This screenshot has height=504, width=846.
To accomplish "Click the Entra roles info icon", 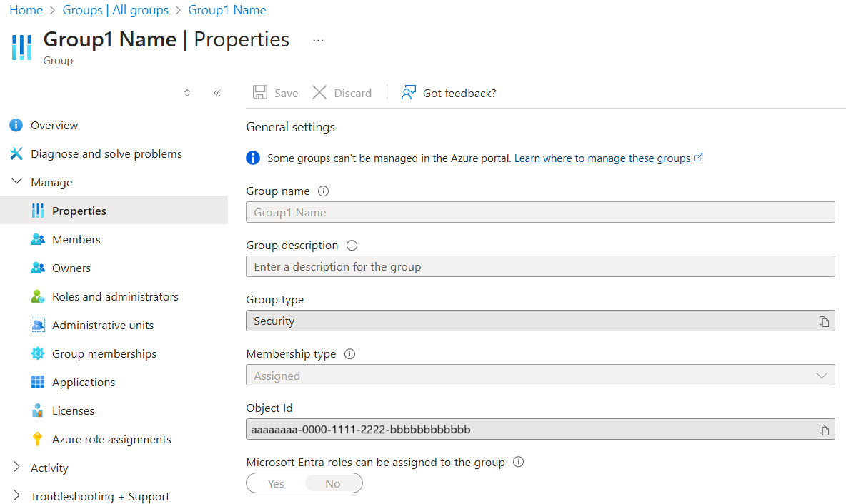I will pyautogui.click(x=519, y=462).
